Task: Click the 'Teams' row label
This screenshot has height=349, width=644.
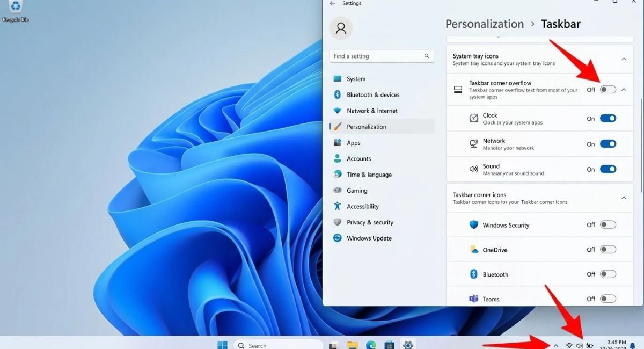Action: click(491, 300)
